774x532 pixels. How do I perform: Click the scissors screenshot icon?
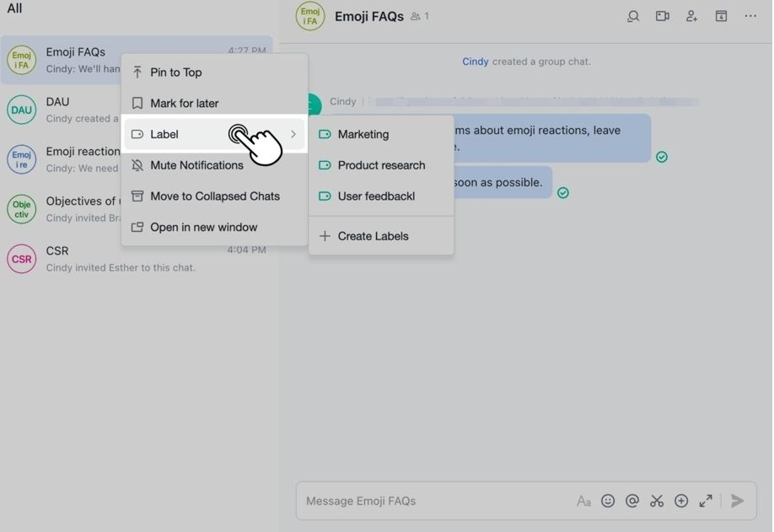pos(657,501)
